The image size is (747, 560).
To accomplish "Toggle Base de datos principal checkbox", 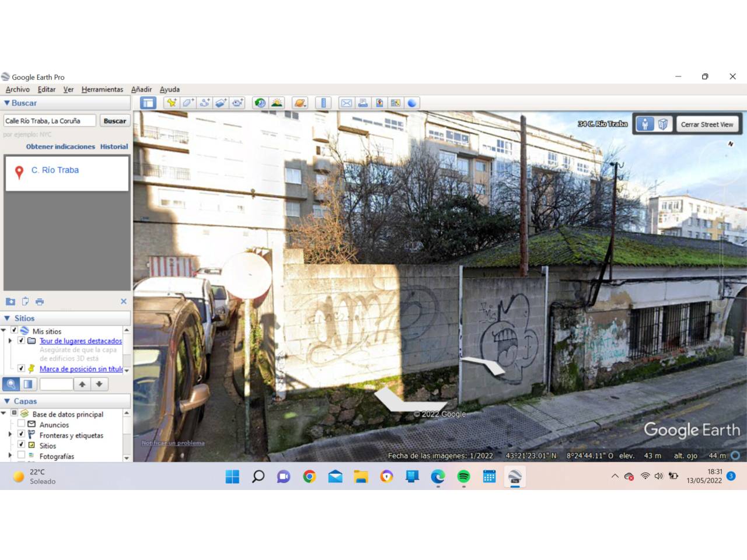I will [x=15, y=413].
